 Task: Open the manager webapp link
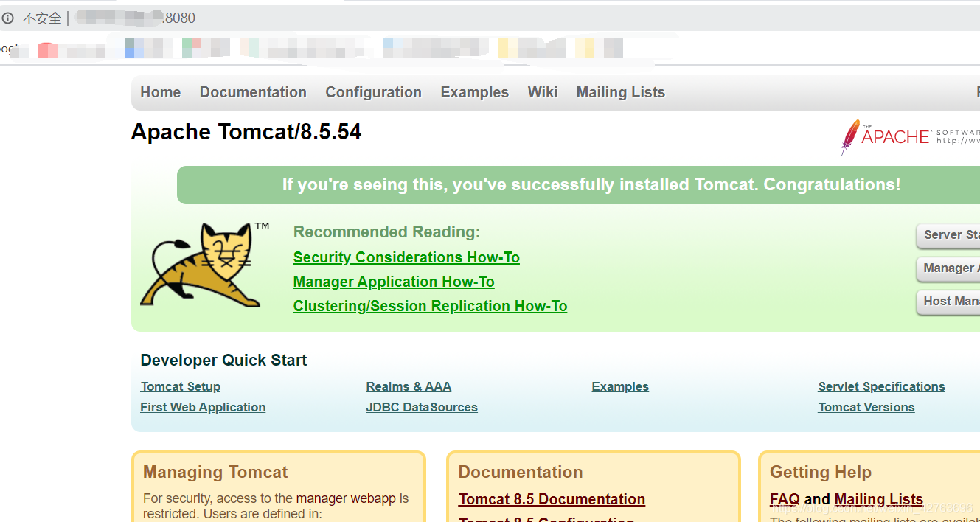pos(346,498)
